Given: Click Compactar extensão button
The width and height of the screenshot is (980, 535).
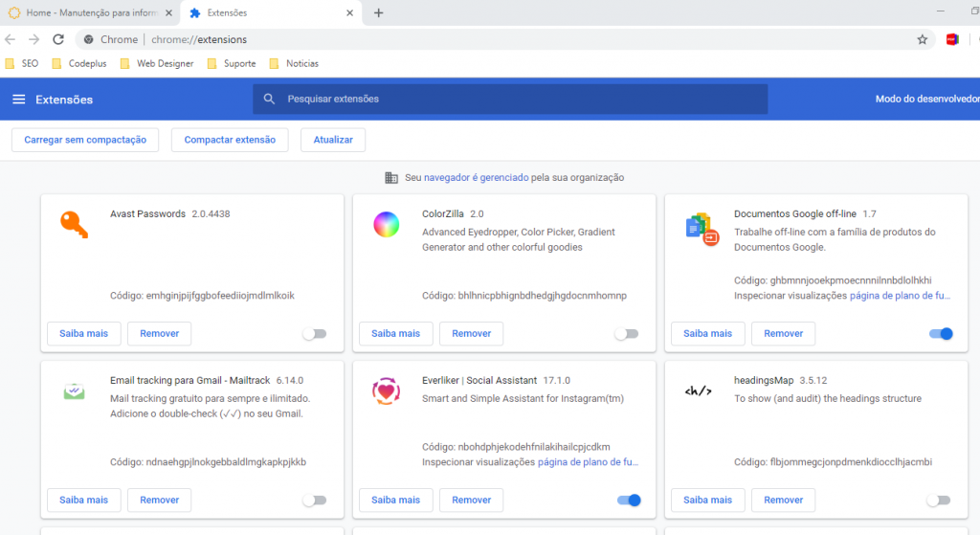Looking at the screenshot, I should tap(230, 140).
